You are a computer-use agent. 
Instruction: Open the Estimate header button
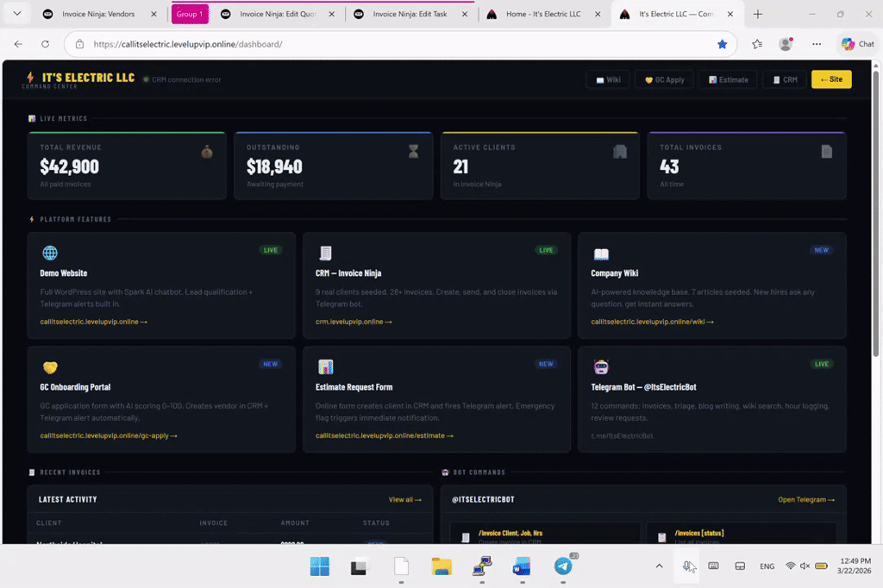tap(728, 79)
